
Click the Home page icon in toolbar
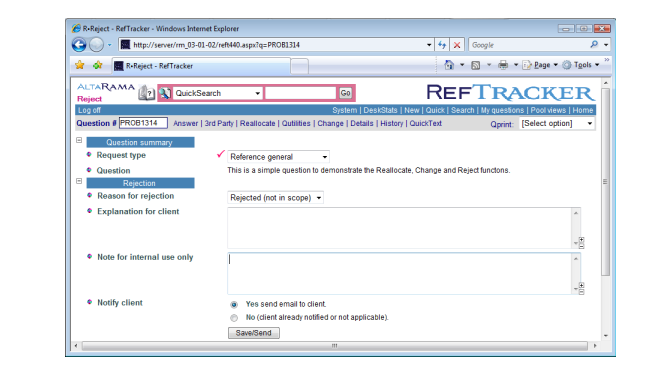click(x=449, y=65)
